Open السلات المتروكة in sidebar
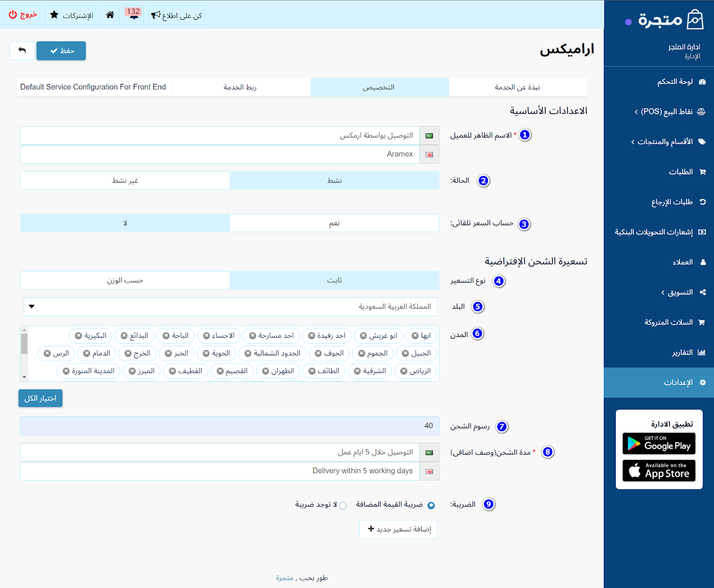The height and width of the screenshot is (588, 714). pos(659,322)
